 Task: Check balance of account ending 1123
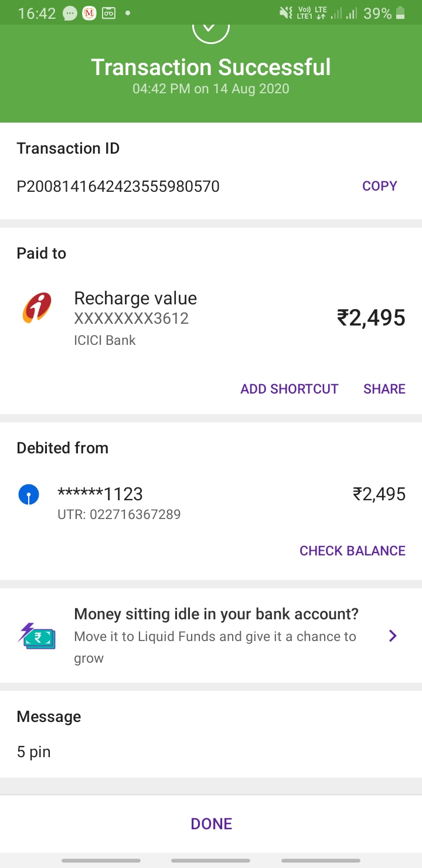click(x=352, y=551)
